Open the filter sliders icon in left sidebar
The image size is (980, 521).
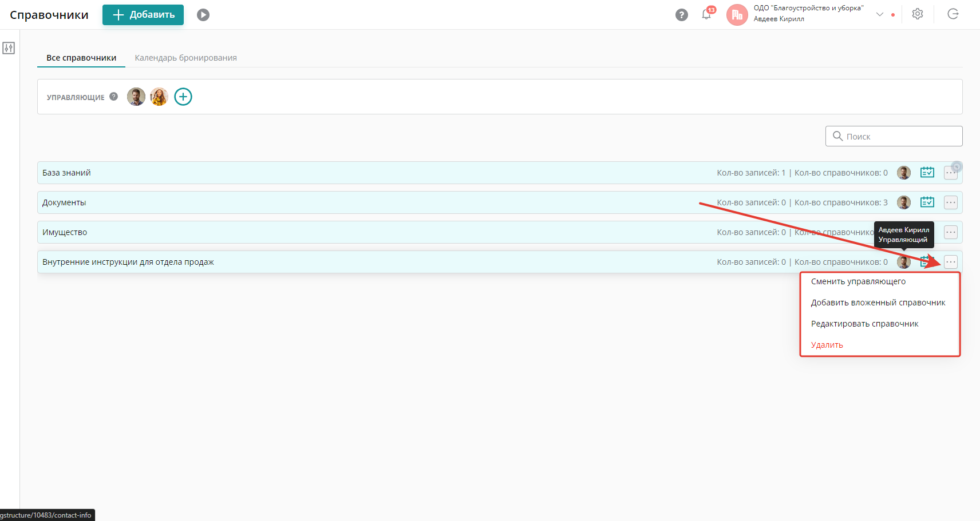[x=9, y=48]
